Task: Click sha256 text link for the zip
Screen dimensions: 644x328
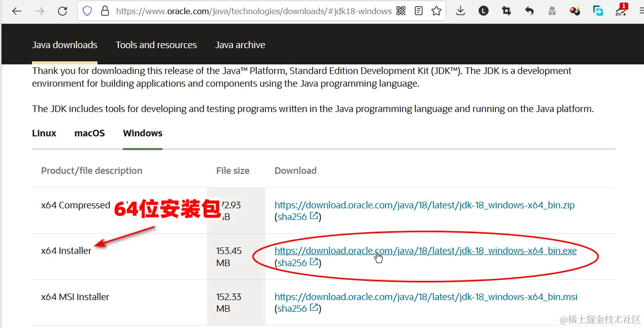Action: tap(292, 217)
